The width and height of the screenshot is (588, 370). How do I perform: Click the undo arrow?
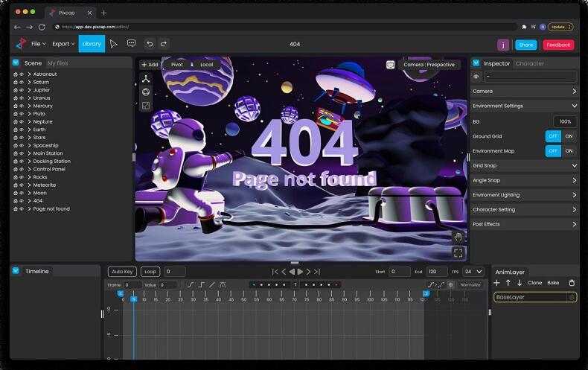150,44
